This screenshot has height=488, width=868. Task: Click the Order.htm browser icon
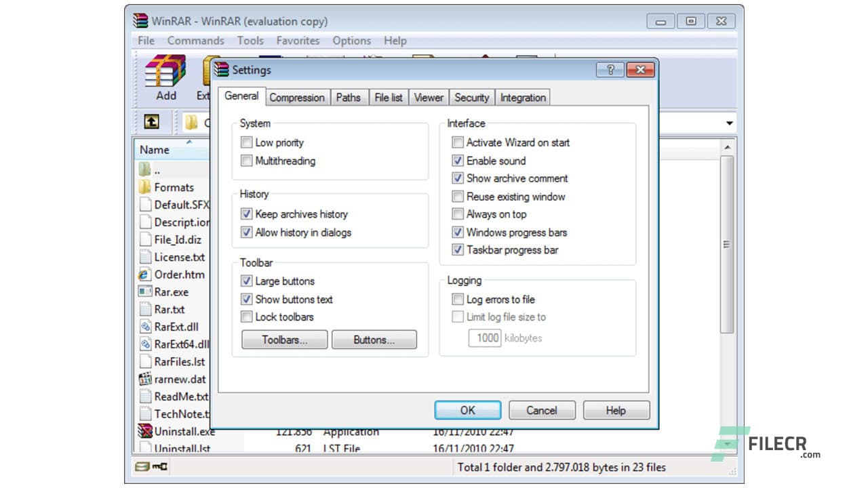146,274
